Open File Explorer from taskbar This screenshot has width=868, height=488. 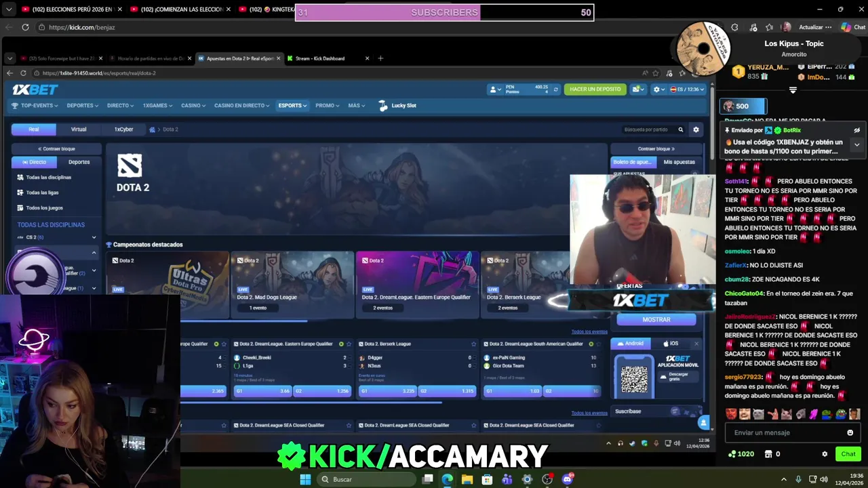[467, 479]
